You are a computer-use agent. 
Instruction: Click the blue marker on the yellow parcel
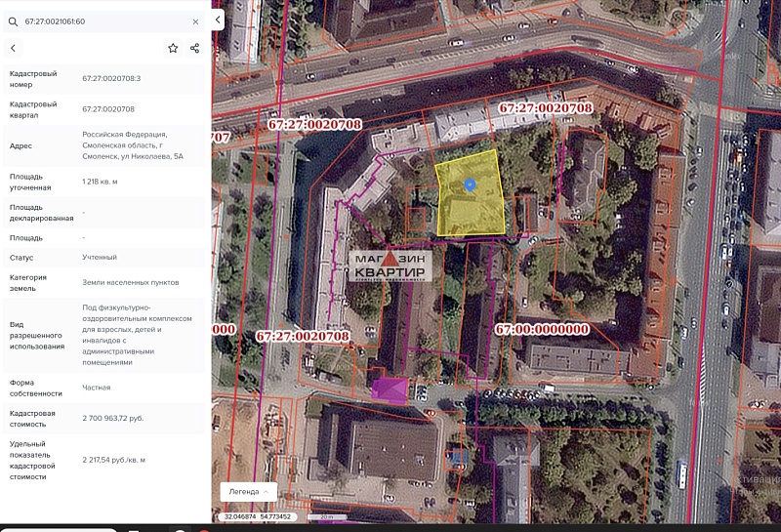[x=470, y=184]
